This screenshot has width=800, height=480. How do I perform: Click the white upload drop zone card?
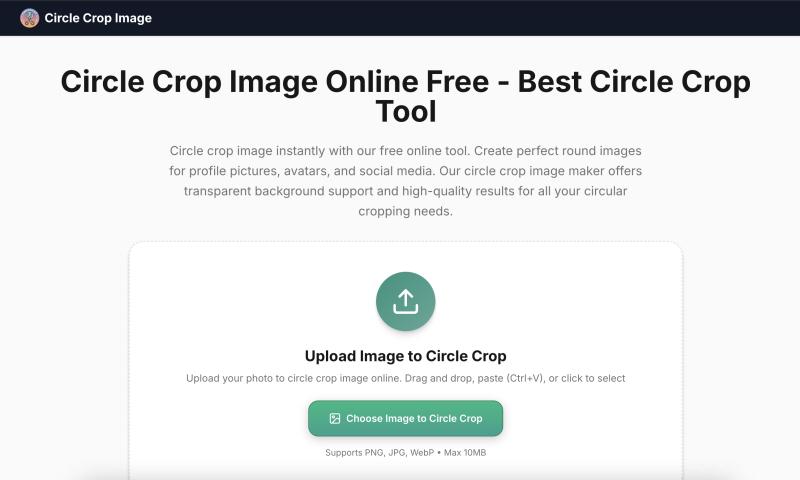pyautogui.click(x=406, y=361)
